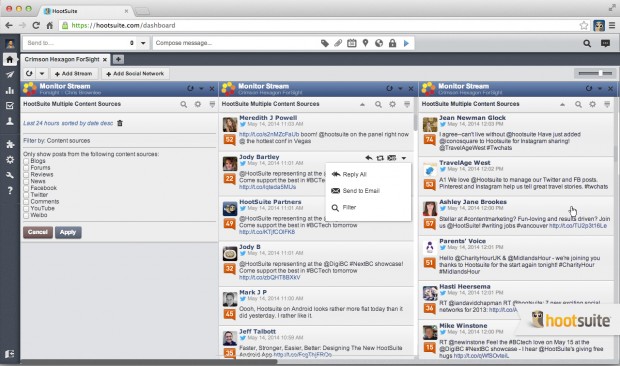Expand the Send to profile dropdown
The image size is (620, 366).
143,43
